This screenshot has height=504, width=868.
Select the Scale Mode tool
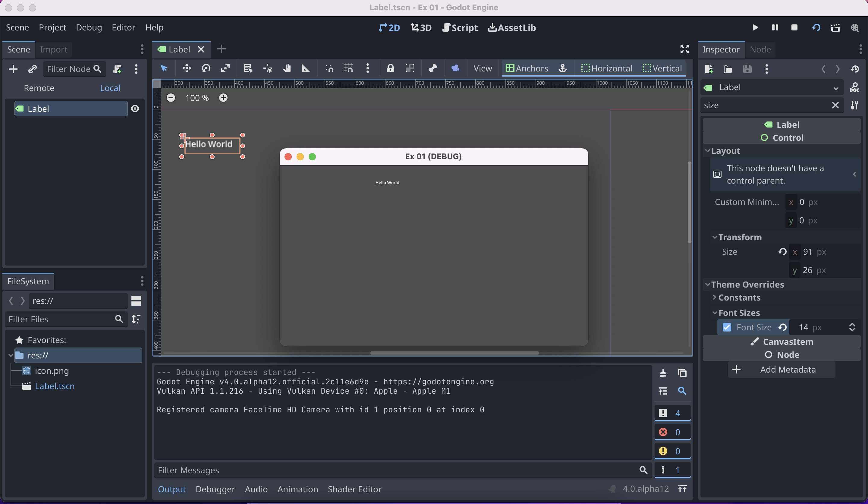coord(225,68)
